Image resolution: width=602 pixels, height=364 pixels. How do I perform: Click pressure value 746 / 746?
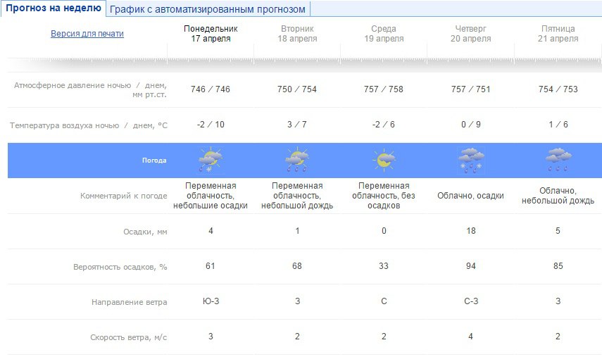click(x=211, y=89)
